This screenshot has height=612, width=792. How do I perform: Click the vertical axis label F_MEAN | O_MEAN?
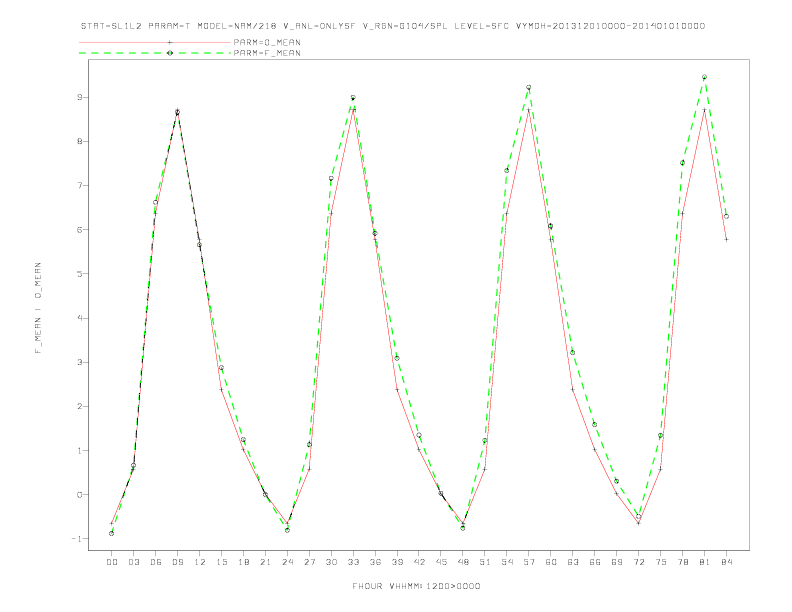point(38,308)
